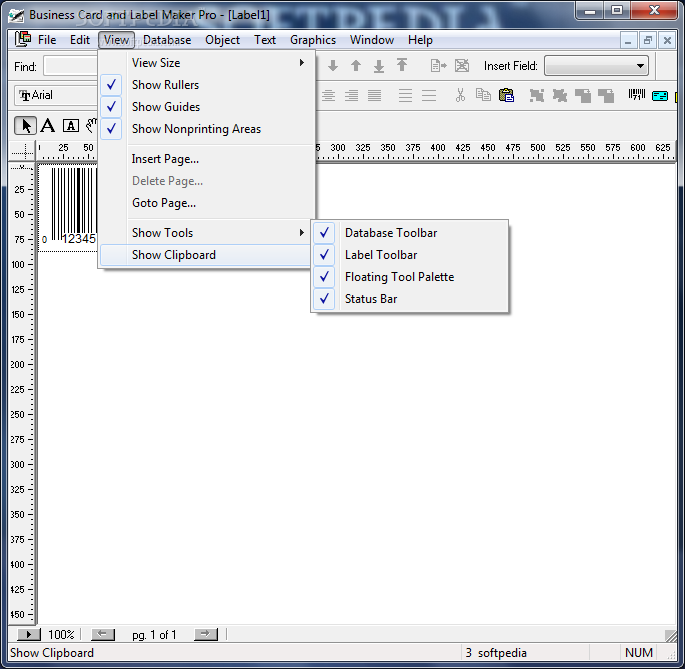Paste from the clipboard icon
This screenshot has width=685, height=669.
(506, 95)
